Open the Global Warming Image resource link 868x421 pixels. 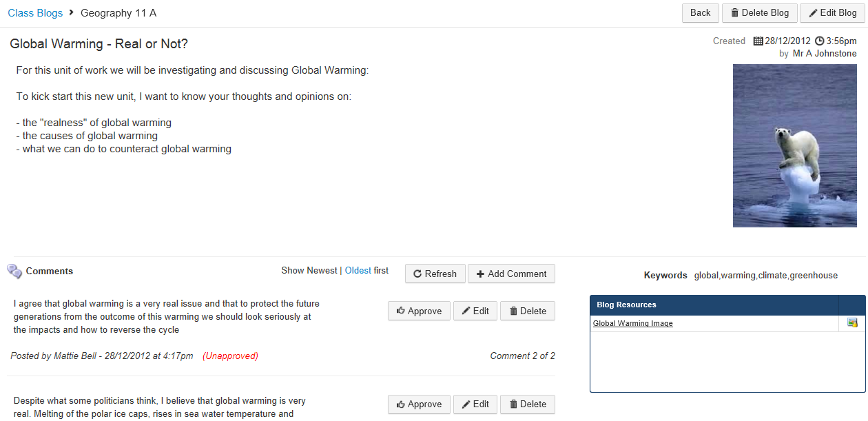coord(632,323)
